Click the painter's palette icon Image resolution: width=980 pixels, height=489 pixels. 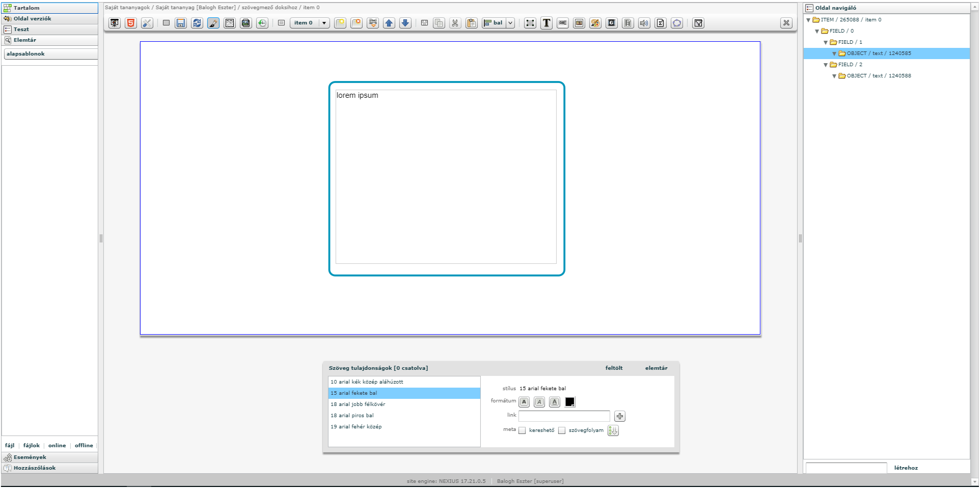595,23
